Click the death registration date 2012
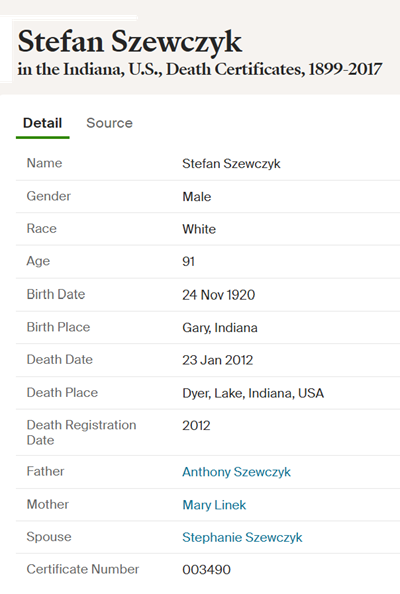 click(196, 425)
